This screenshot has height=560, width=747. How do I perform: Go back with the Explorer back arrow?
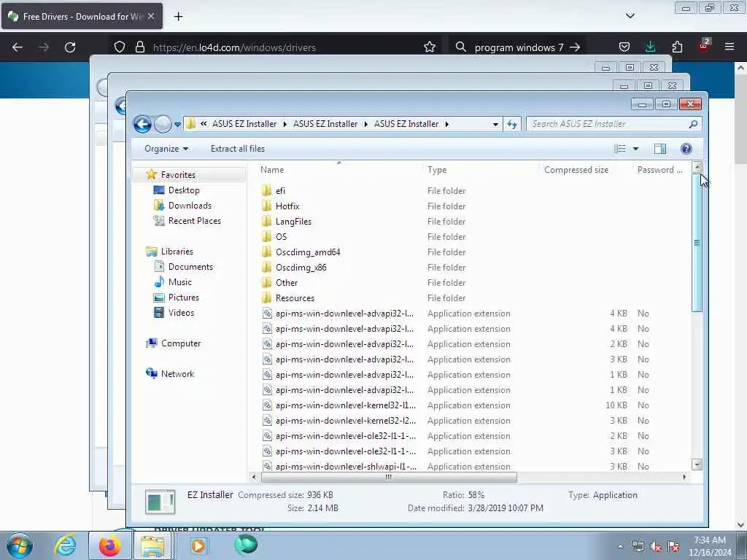click(x=142, y=124)
